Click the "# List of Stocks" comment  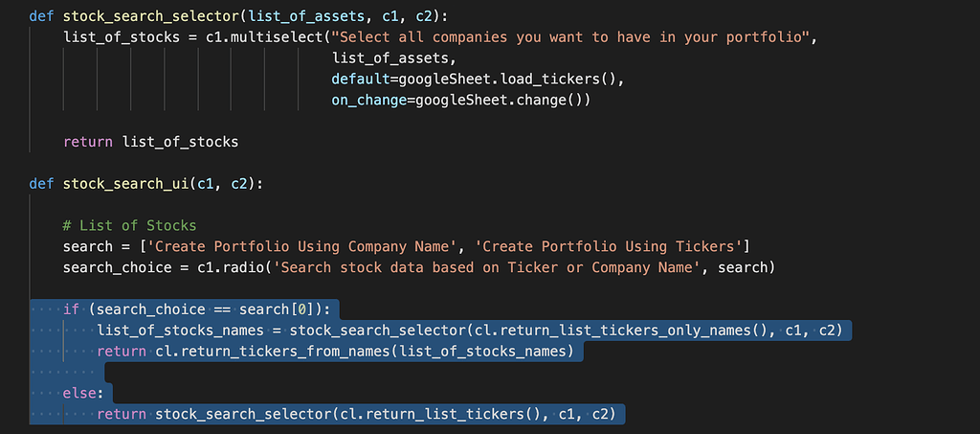129,226
